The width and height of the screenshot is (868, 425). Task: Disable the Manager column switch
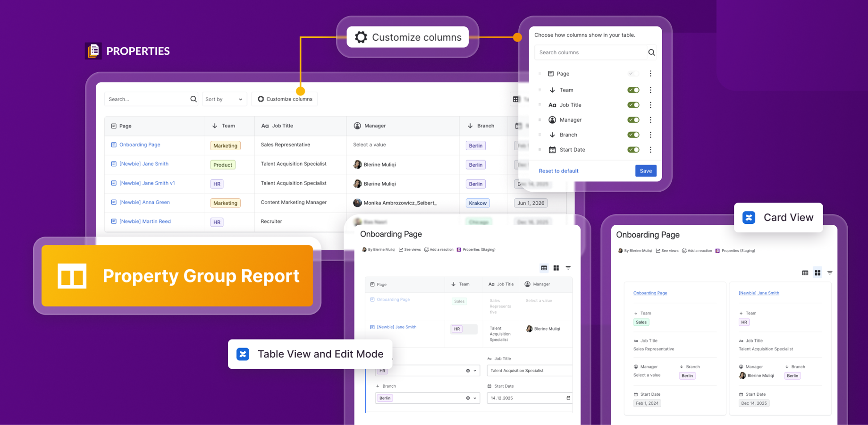(633, 120)
